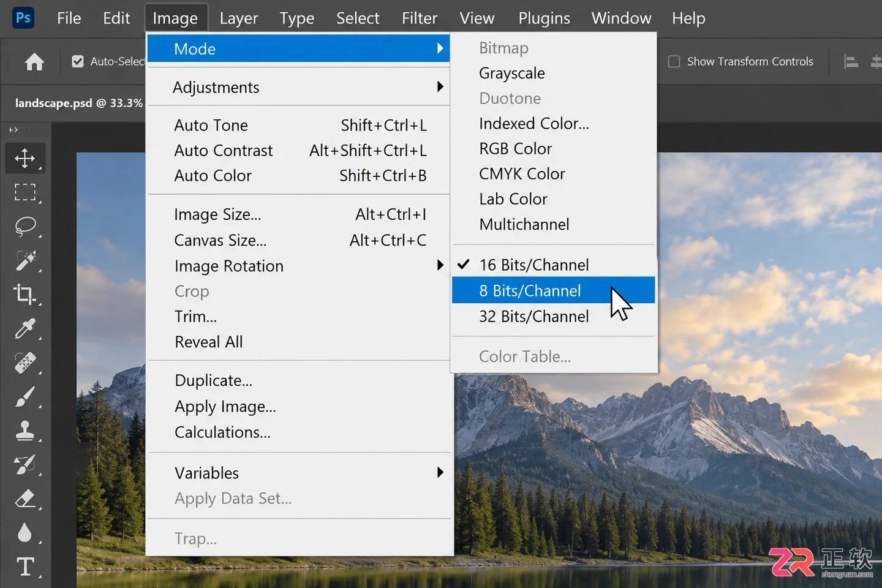Viewport: 882px width, 588px height.
Task: Toggle the Auto-Select checkbox
Action: point(78,61)
